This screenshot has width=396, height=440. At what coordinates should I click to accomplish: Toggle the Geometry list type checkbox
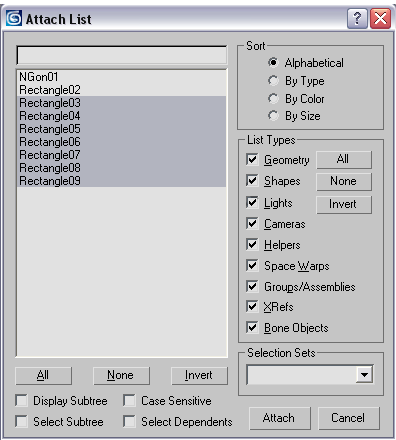click(x=252, y=160)
